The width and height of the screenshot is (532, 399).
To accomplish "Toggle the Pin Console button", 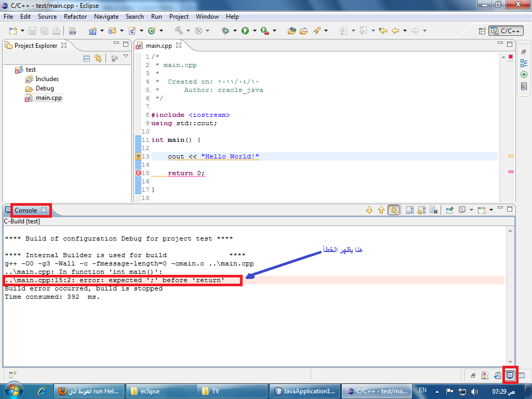I will click(449, 210).
